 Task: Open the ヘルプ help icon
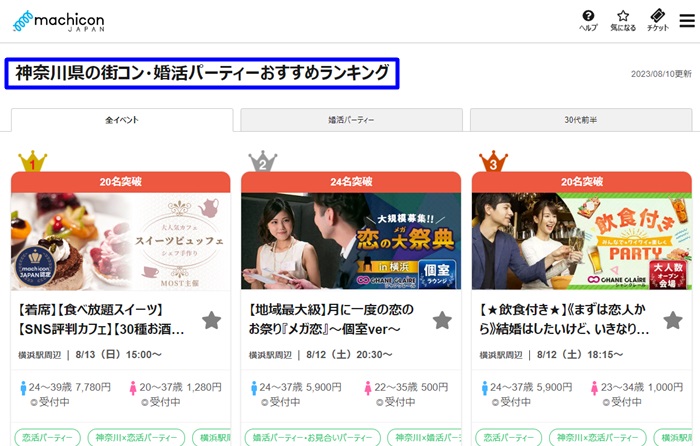click(588, 21)
